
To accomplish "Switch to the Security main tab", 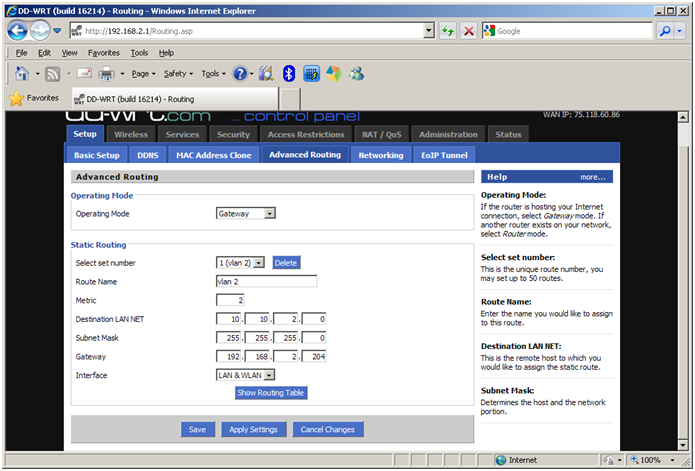I will click(233, 135).
